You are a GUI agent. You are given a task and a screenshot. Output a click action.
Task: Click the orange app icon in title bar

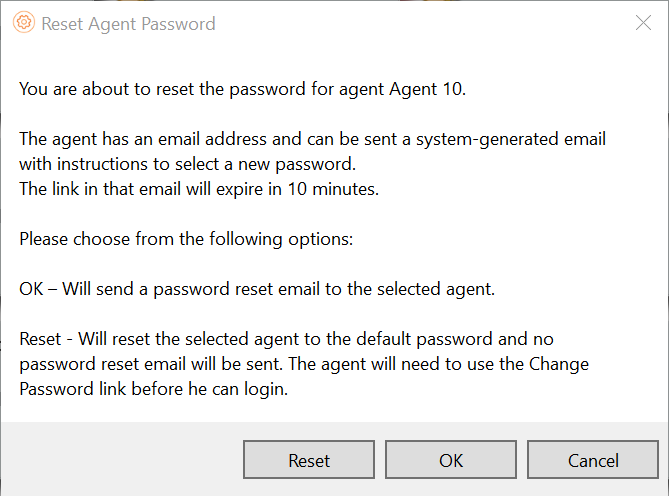click(x=25, y=23)
